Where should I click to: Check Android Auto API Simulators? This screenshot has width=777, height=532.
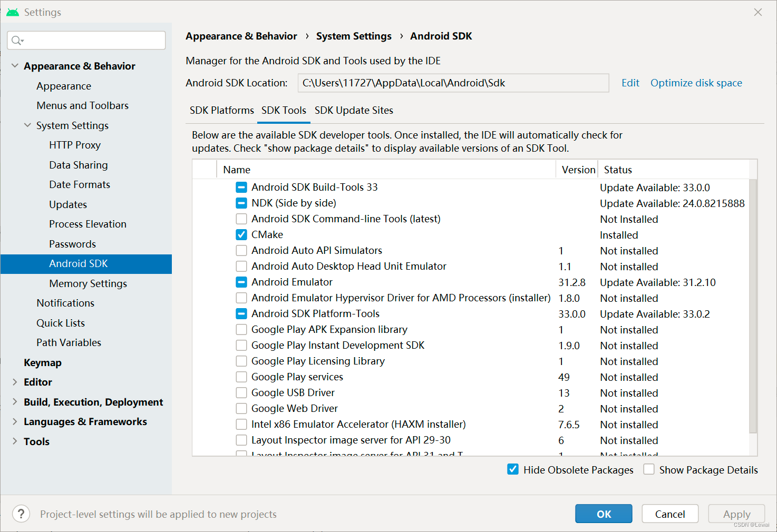(x=241, y=250)
